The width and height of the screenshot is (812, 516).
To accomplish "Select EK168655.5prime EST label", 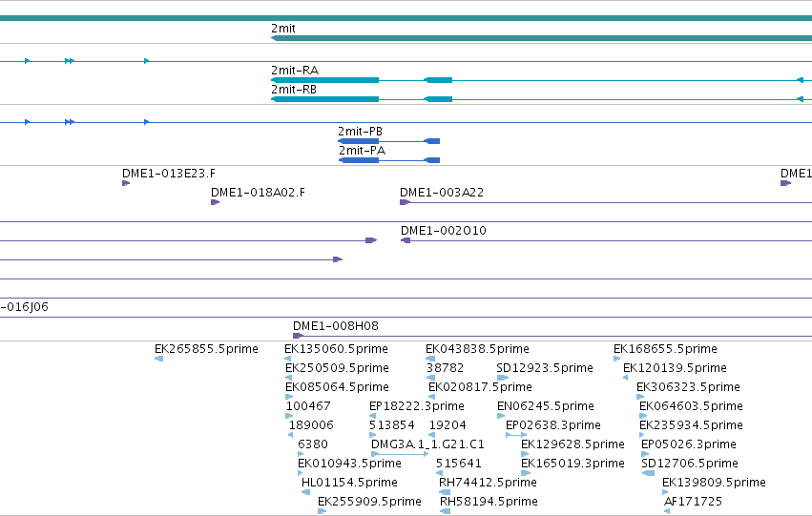I will (x=665, y=349).
